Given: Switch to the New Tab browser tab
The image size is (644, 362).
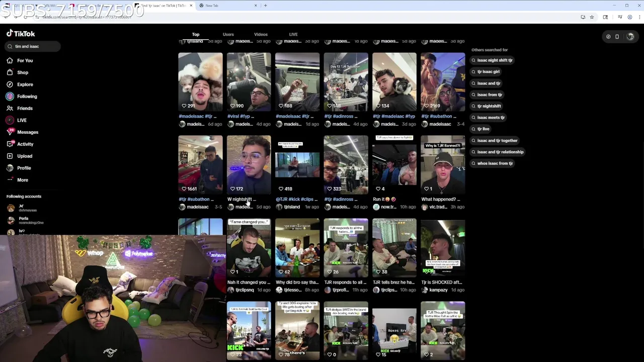Looking at the screenshot, I should tap(227, 6).
